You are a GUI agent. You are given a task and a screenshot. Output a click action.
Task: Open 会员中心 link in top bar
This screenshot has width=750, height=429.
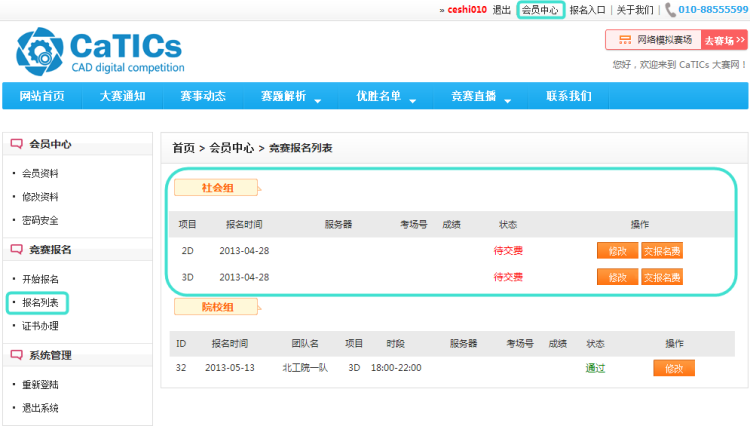coord(540,10)
